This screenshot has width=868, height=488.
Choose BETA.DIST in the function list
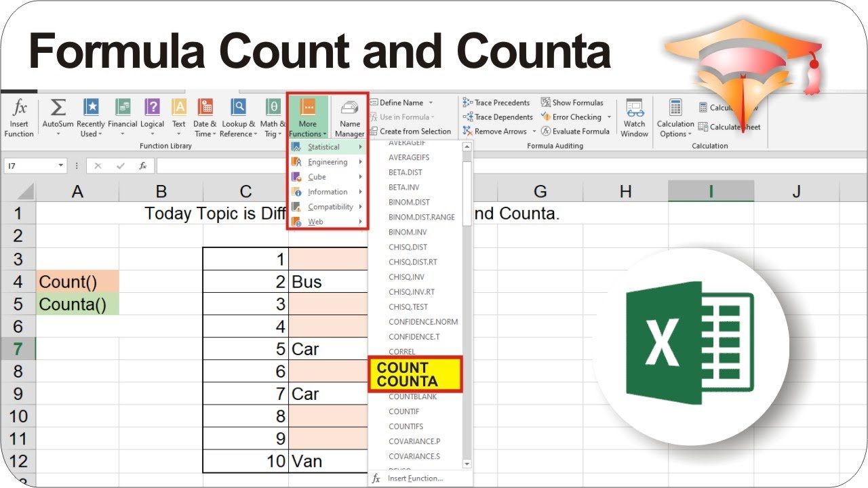tap(406, 172)
